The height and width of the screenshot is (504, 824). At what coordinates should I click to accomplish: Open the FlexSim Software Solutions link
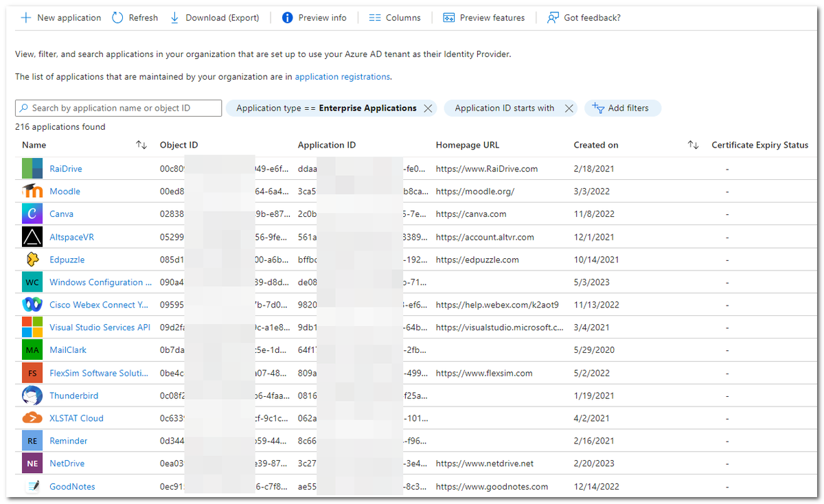(x=99, y=373)
